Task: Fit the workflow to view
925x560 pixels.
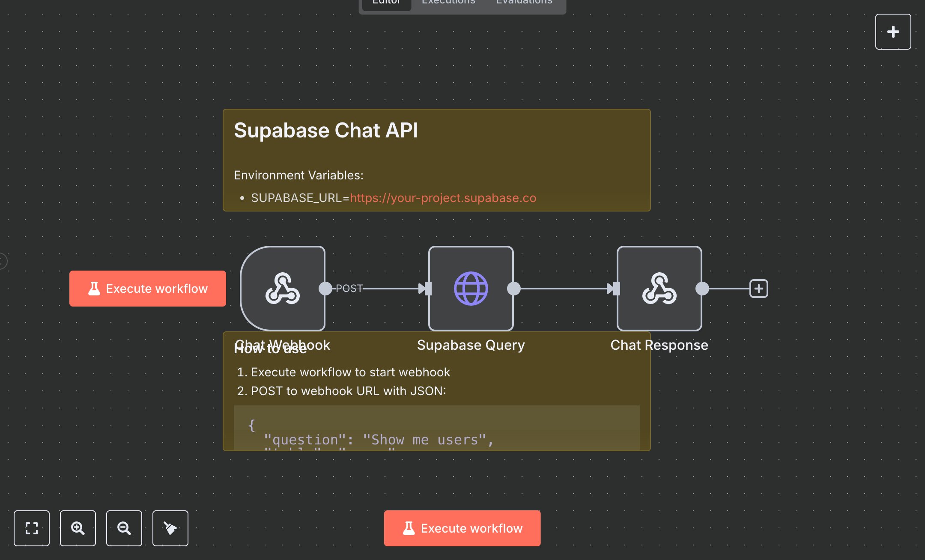Action: [x=31, y=528]
